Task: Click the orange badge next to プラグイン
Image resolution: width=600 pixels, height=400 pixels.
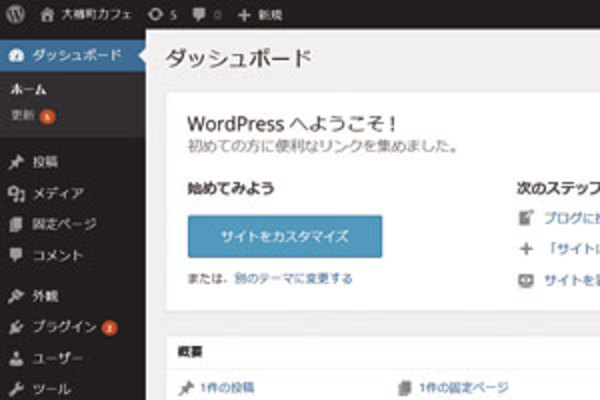Action: [109, 328]
